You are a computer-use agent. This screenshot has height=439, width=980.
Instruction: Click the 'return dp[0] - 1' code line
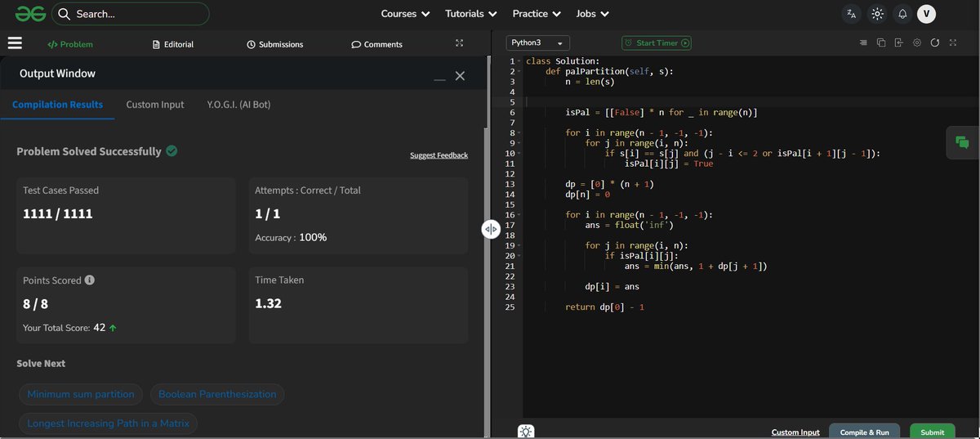pos(605,307)
